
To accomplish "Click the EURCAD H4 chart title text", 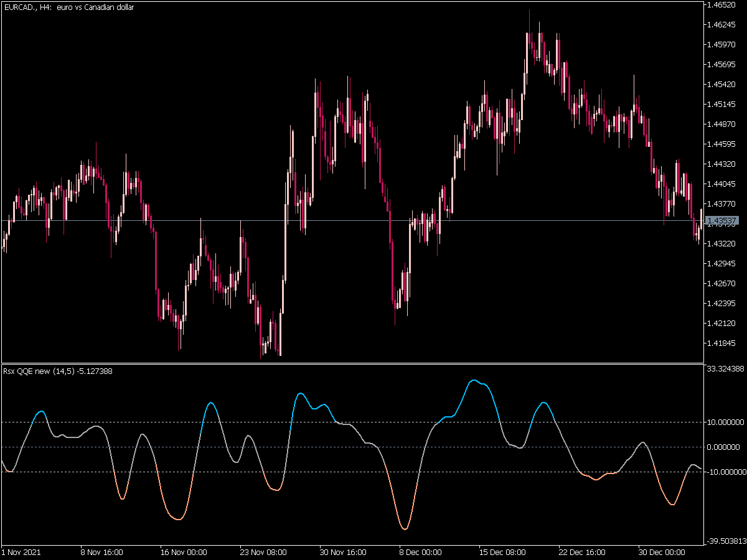I will pos(68,7).
